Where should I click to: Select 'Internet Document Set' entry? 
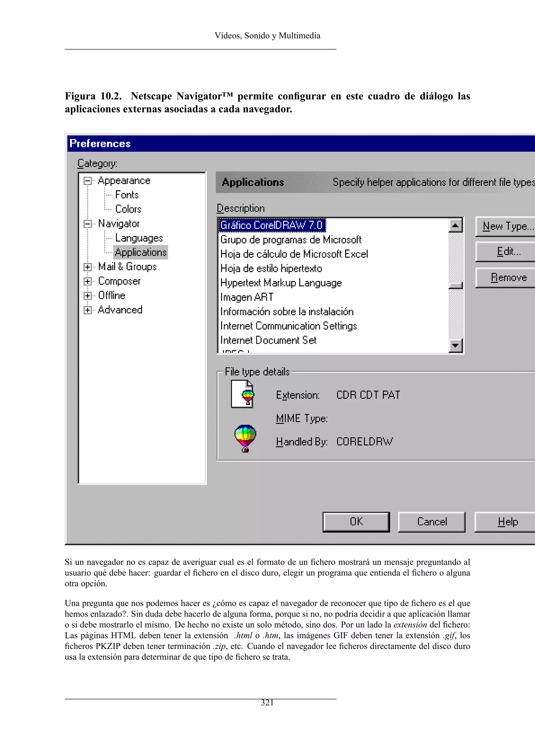(269, 340)
